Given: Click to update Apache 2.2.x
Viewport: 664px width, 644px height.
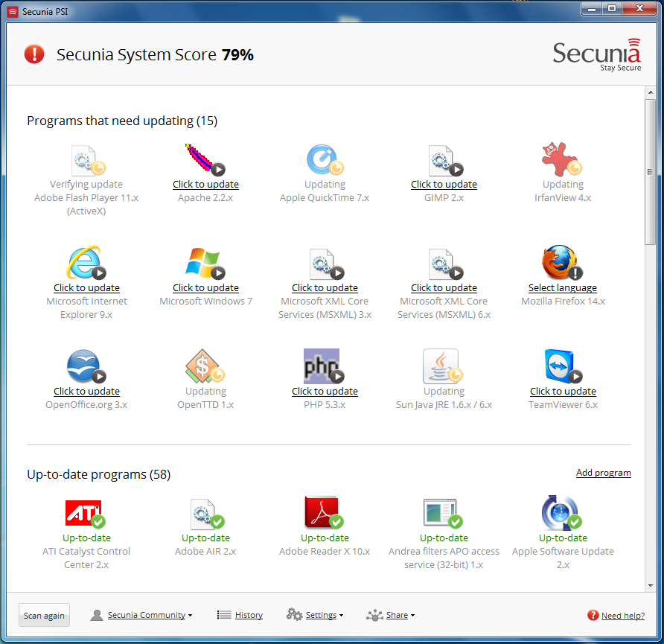Looking at the screenshot, I should [x=205, y=184].
